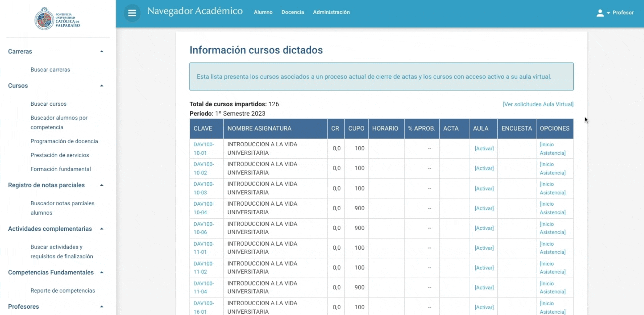The width and height of the screenshot is (644, 315).
Task: Go to Navegador Académico home title
Action: click(x=195, y=11)
